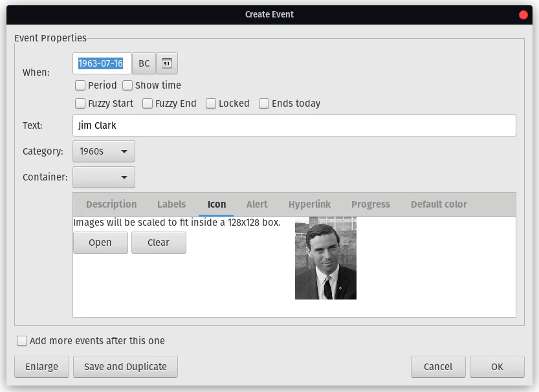This screenshot has width=539, height=392.
Task: Click the BC button next to date
Action: click(143, 63)
